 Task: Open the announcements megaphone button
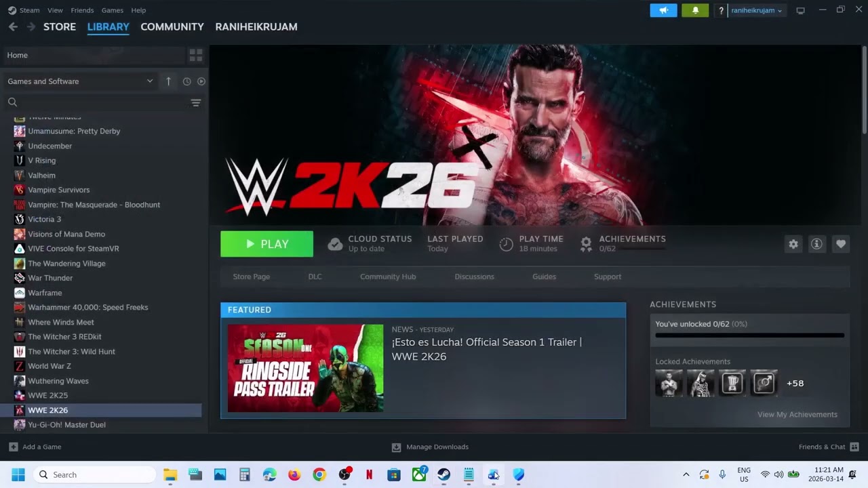(x=663, y=10)
